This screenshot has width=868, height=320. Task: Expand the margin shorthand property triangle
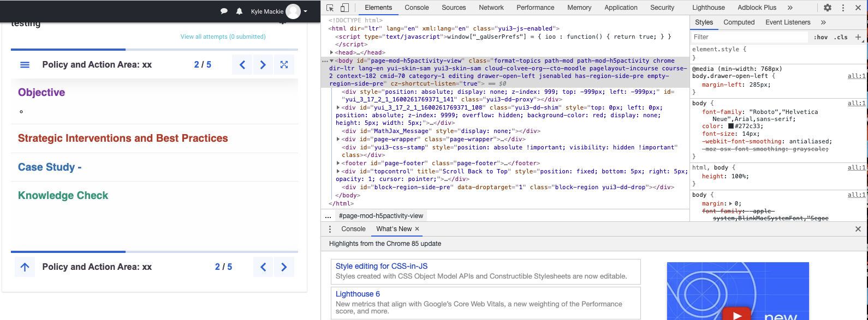[732, 203]
